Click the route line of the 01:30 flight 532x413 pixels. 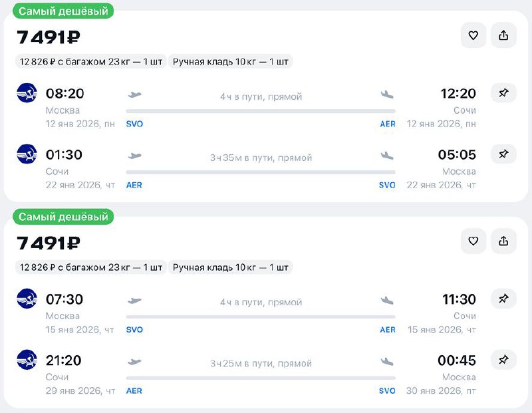261,172
